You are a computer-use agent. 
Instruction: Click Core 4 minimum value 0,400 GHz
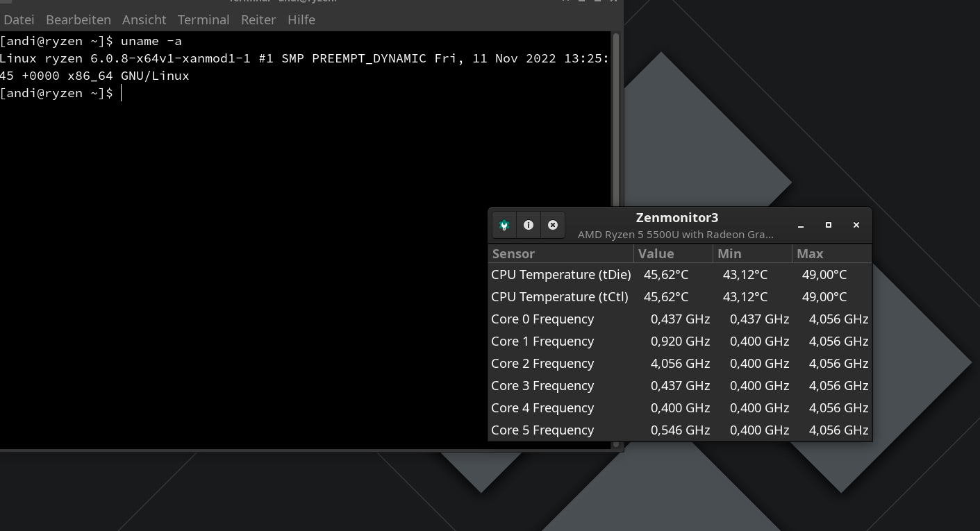coord(760,408)
